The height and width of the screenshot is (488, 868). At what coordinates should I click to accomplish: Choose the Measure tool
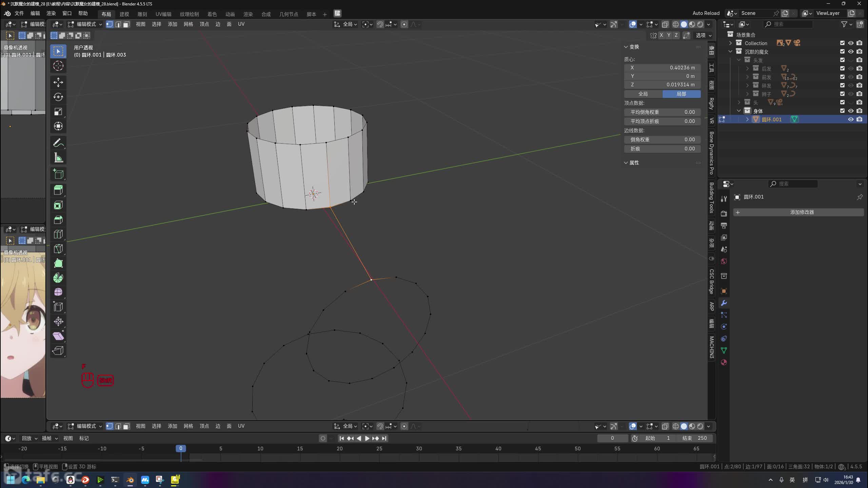click(58, 158)
